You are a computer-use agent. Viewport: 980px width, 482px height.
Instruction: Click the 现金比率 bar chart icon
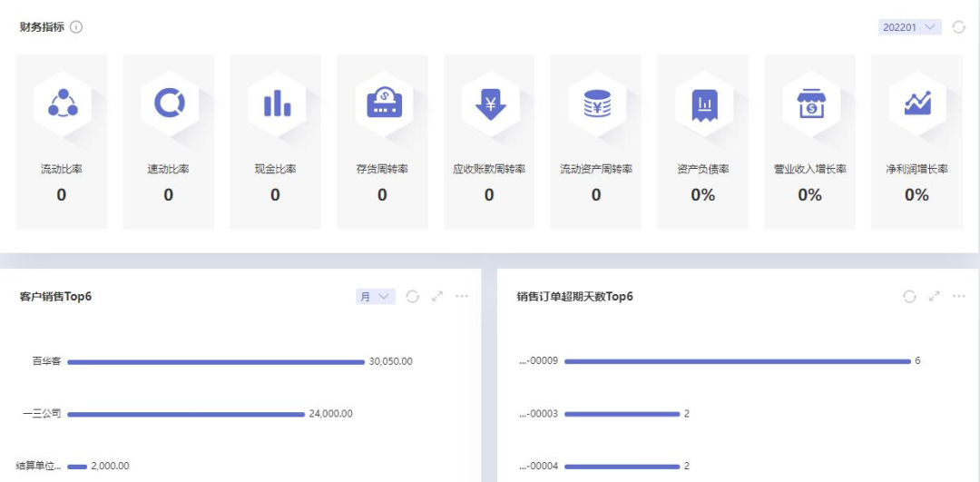tap(276, 103)
